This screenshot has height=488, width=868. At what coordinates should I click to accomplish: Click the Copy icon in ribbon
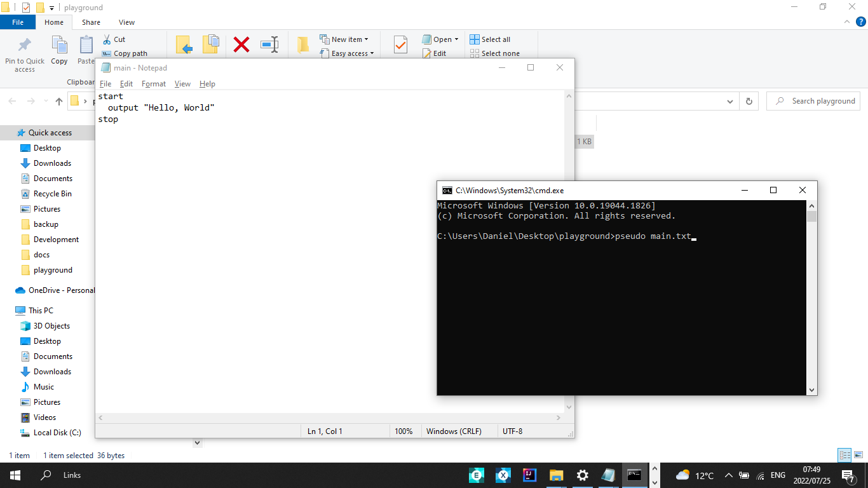pyautogui.click(x=59, y=45)
